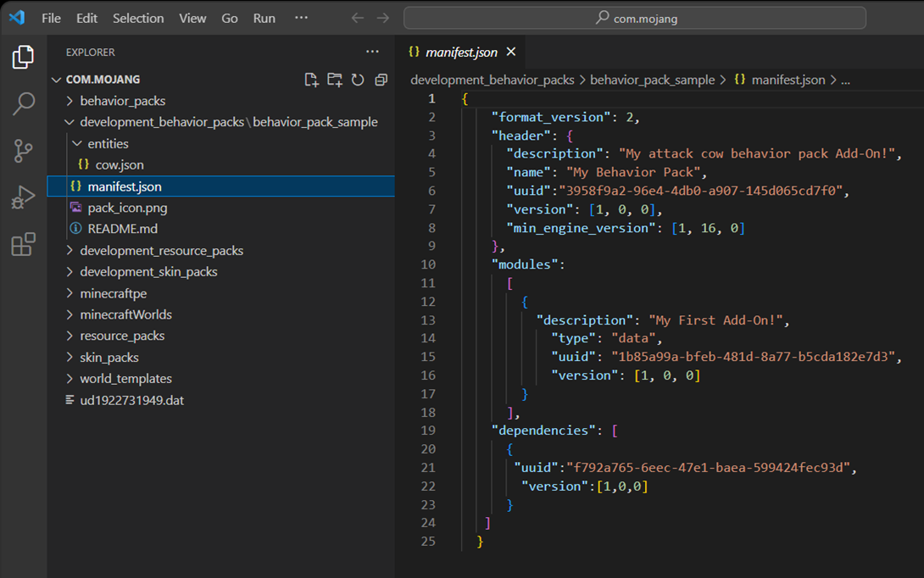
Task: Click the "modules" key on line 10
Action: (x=525, y=264)
